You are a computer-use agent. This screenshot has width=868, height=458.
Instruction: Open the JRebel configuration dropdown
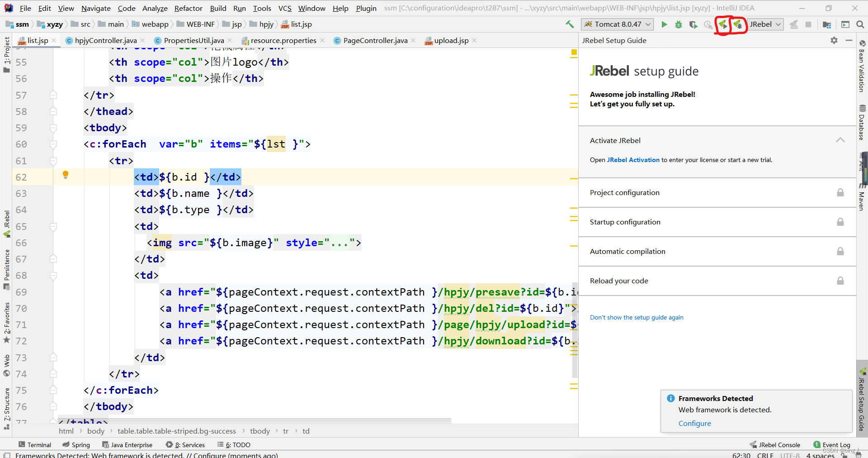pos(765,24)
